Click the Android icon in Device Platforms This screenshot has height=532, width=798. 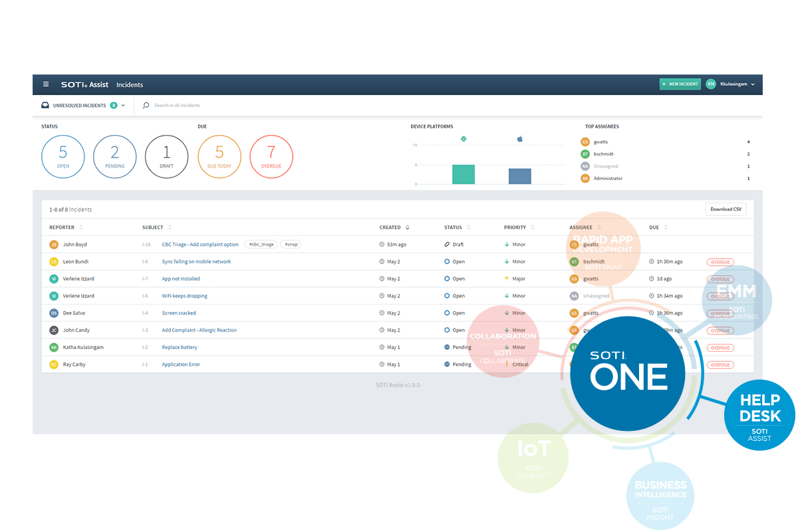tap(464, 139)
